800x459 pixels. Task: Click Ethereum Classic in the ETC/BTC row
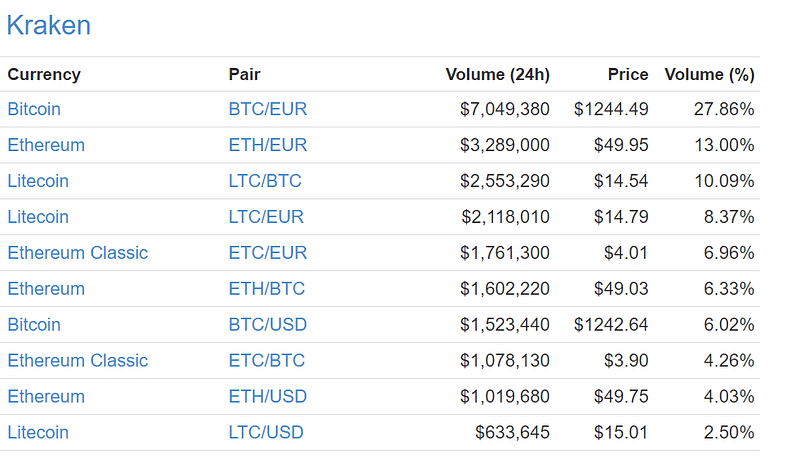pos(78,361)
